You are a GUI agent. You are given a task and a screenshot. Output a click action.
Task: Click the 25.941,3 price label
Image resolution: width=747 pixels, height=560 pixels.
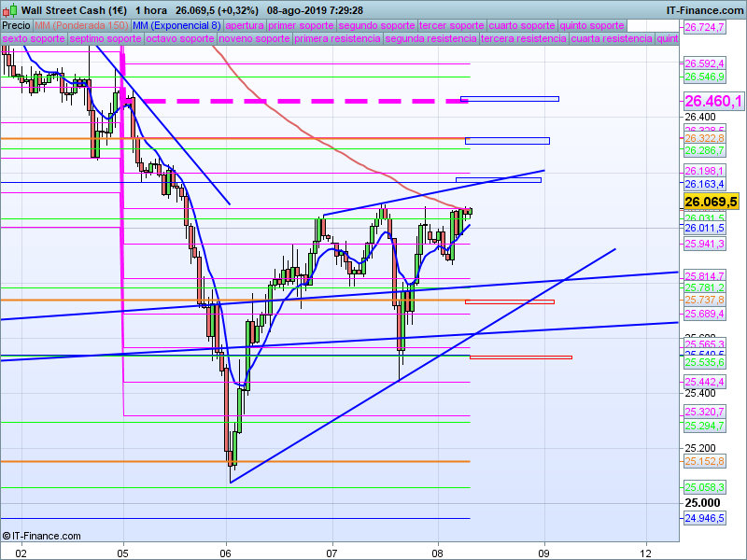click(705, 244)
